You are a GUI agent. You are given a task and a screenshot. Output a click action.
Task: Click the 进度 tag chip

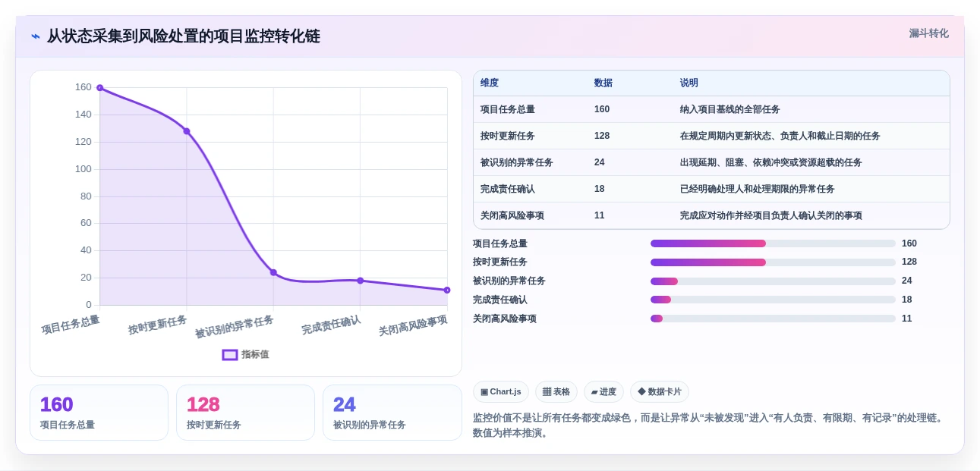(603, 391)
